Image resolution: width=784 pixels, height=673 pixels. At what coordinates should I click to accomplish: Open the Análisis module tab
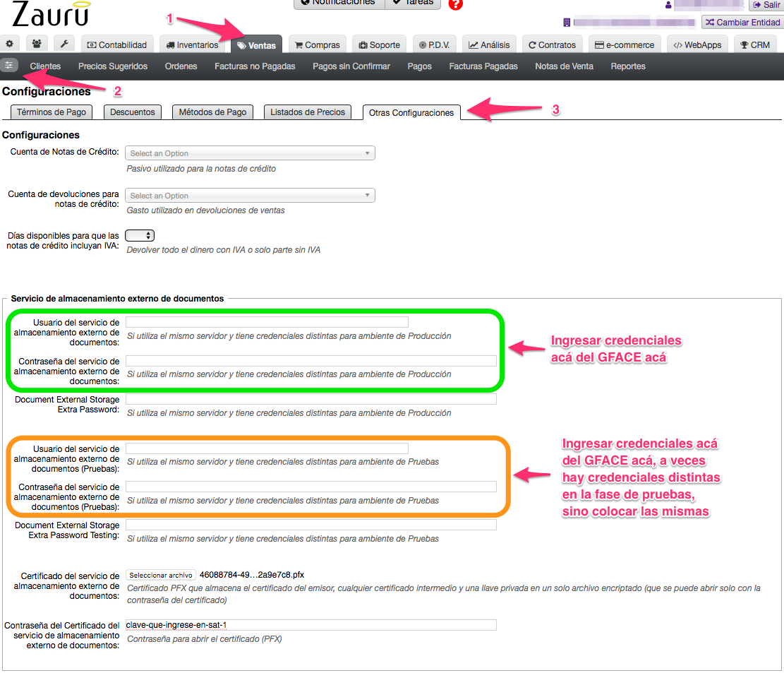tap(488, 44)
